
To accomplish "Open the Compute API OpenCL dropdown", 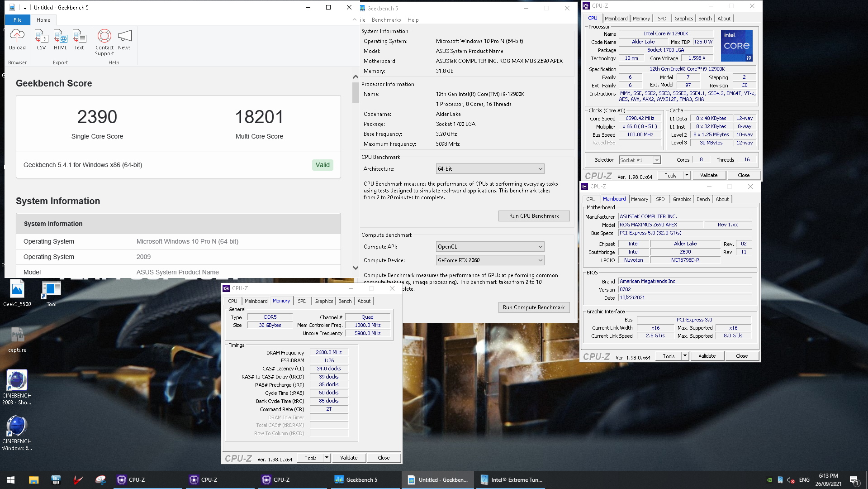I will point(490,247).
